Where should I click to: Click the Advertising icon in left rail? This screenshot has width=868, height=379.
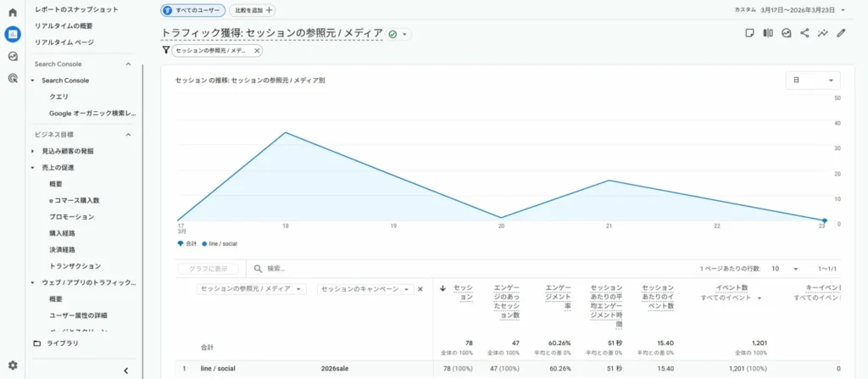(12, 78)
